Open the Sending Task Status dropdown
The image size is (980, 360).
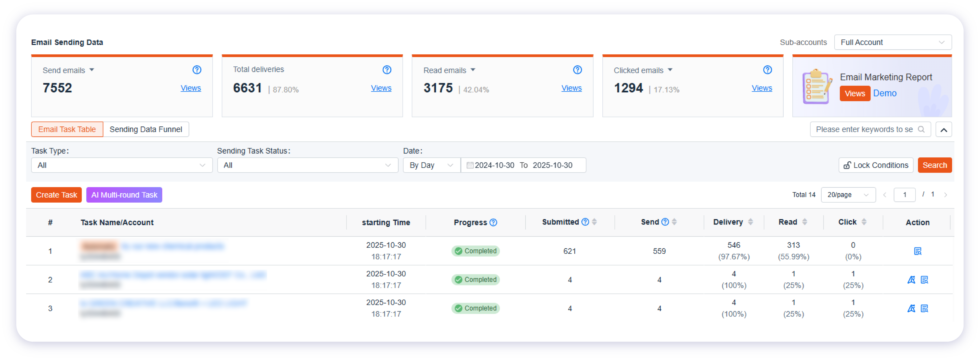[308, 165]
